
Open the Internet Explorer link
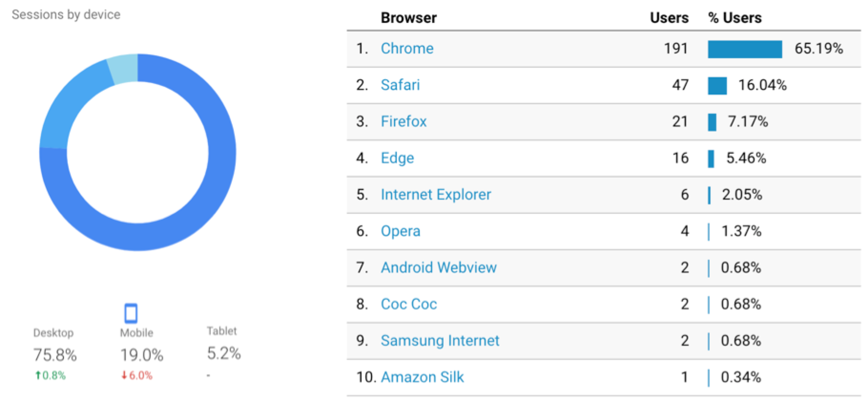coord(435,194)
